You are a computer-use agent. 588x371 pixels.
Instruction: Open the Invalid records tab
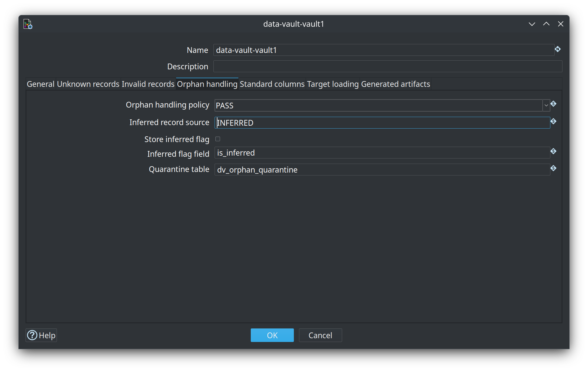point(148,84)
